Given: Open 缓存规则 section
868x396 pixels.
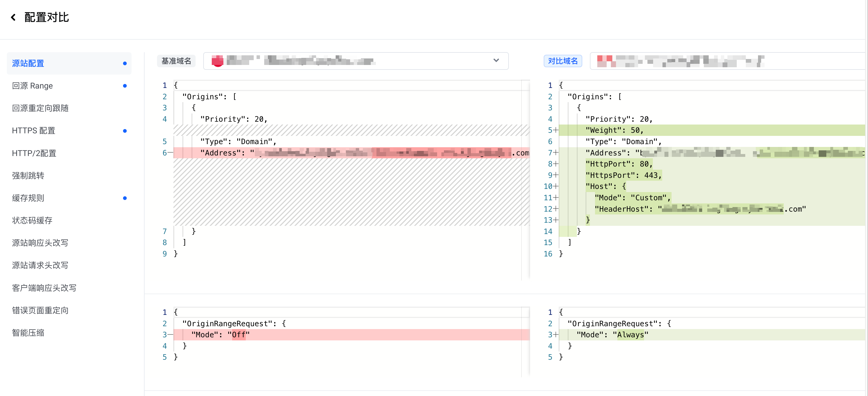Looking at the screenshot, I should coord(69,198).
